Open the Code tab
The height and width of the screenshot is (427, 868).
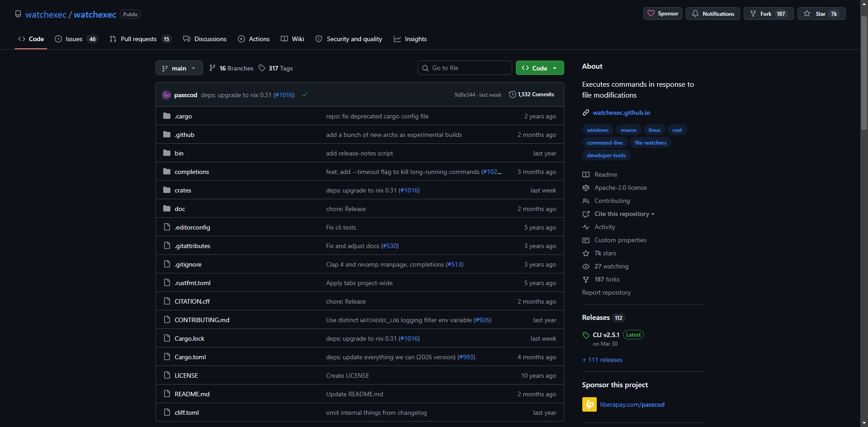[x=31, y=39]
